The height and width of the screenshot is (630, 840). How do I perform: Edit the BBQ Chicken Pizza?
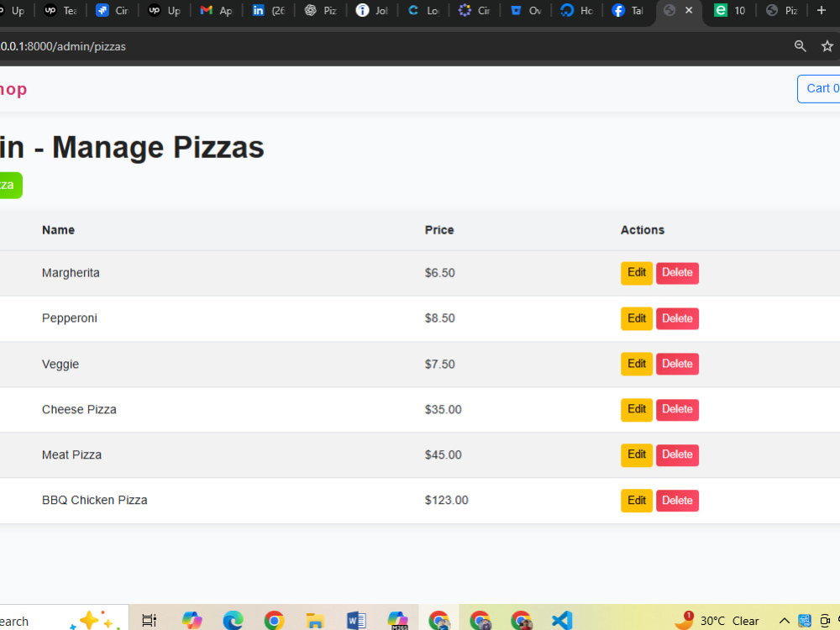(x=637, y=501)
